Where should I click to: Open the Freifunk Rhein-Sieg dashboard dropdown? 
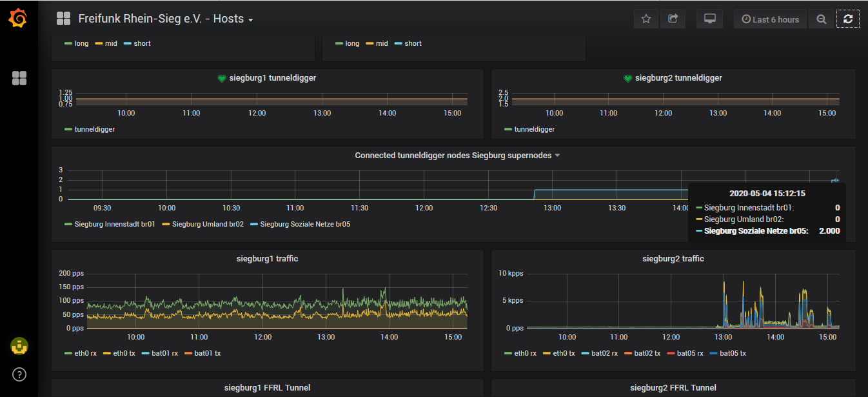166,19
